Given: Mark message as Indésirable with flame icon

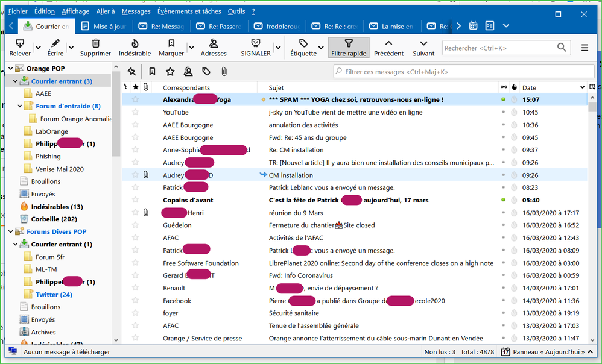Looking at the screenshot, I should [x=135, y=48].
